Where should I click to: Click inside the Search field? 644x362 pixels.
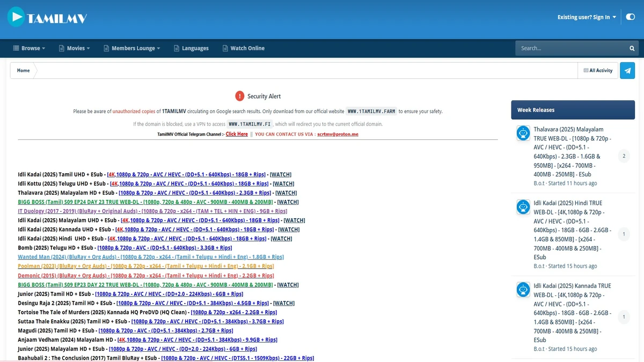563,48
